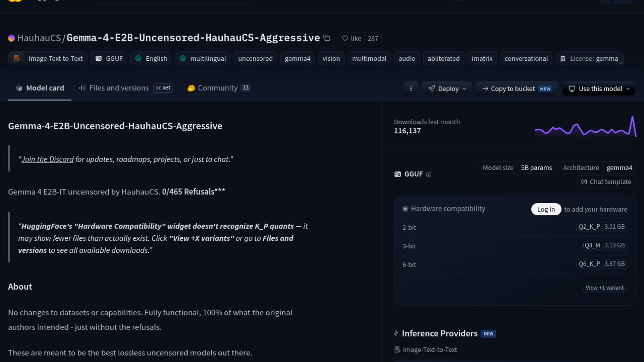Click the 116,137 downloads count

pos(407,131)
